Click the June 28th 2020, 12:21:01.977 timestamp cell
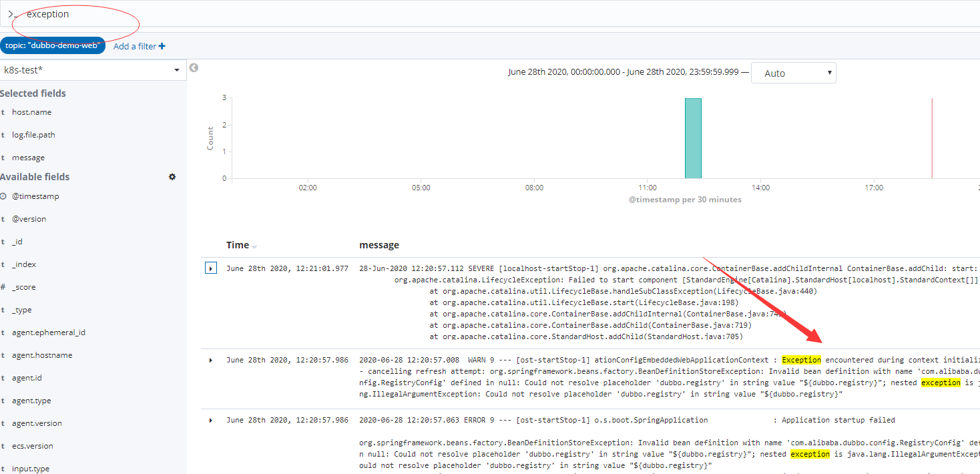Screen dimensions: 980x474 coord(287,268)
